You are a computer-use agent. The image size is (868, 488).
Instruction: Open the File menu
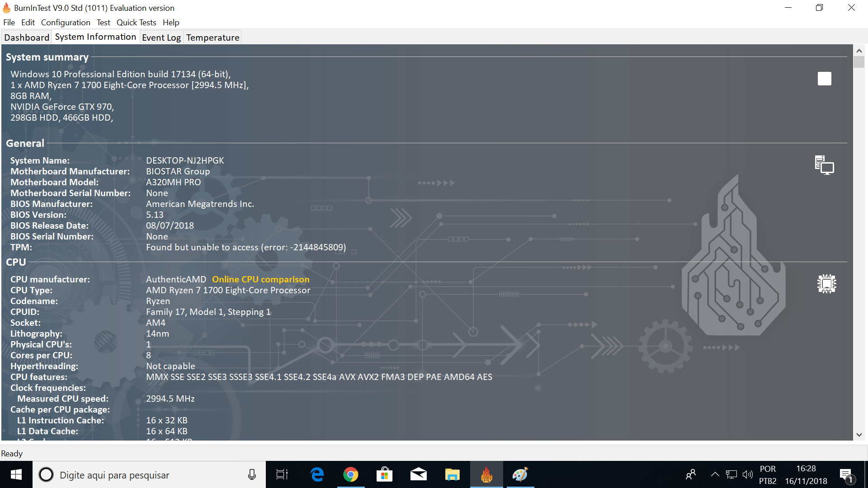pos(9,22)
